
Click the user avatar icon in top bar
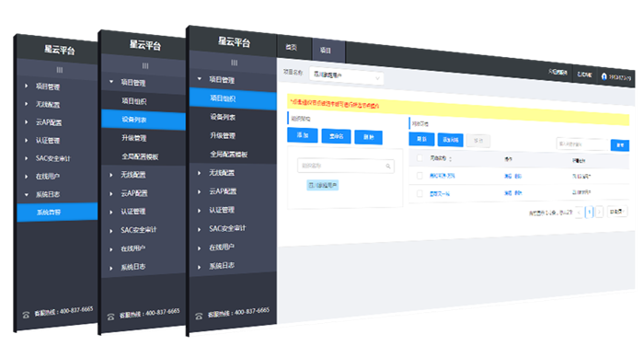point(604,76)
